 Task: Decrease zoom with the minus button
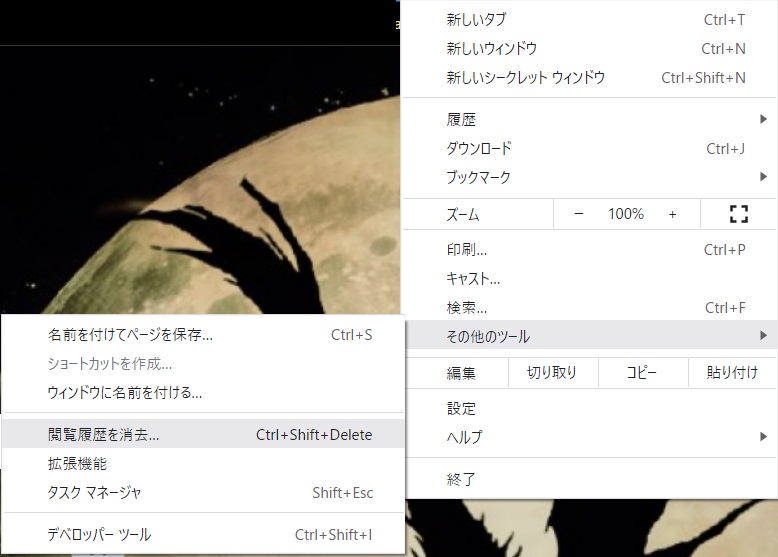pos(579,214)
